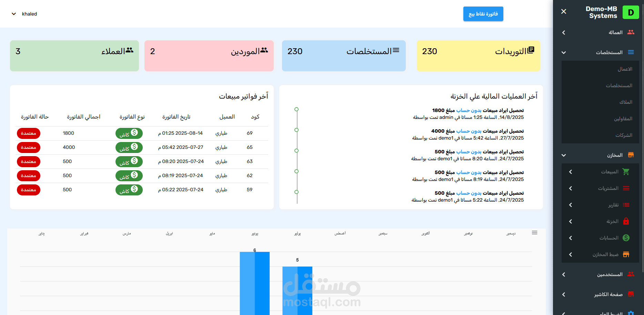The width and height of the screenshot is (644, 315).
Task: Open the المستخلصات blue summary card
Action: point(344,56)
